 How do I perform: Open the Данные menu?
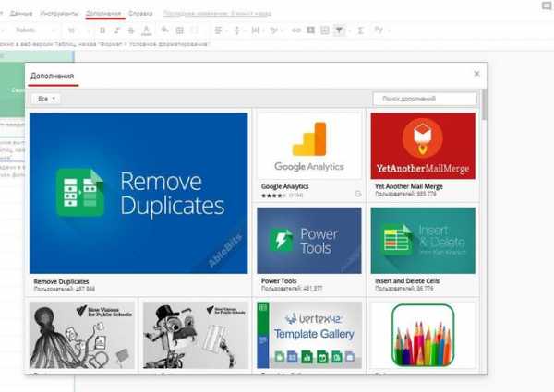tap(21, 14)
